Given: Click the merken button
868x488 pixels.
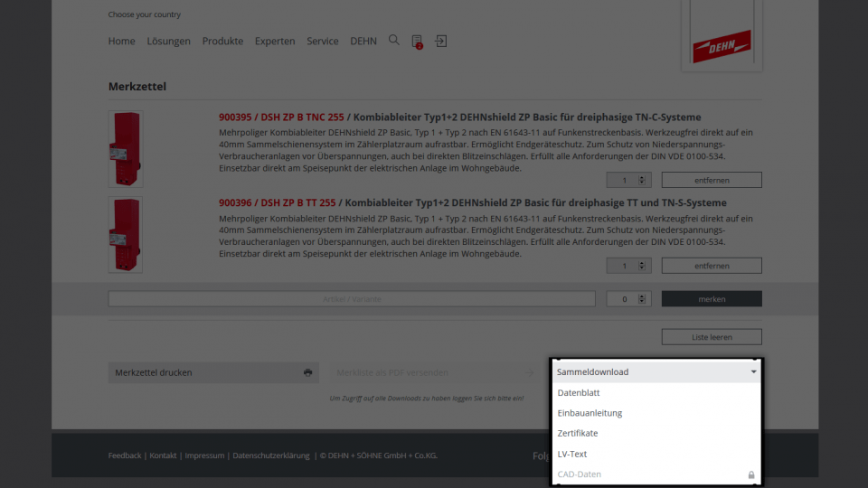Looking at the screenshot, I should pyautogui.click(x=712, y=299).
